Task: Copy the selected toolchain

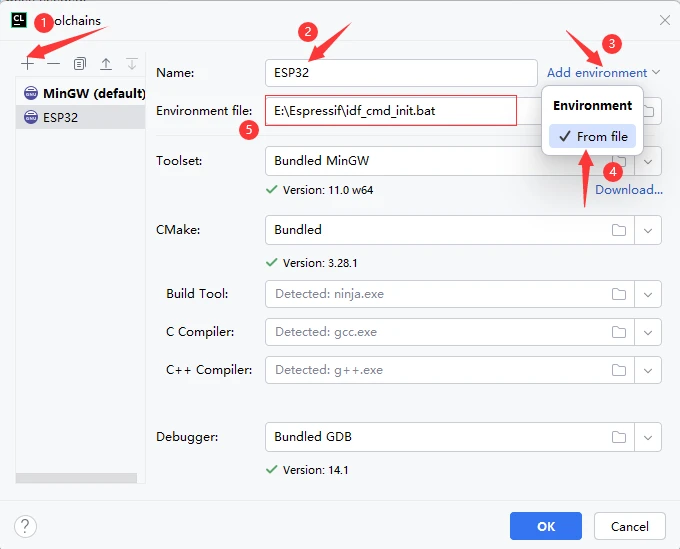Action: pyautogui.click(x=80, y=63)
